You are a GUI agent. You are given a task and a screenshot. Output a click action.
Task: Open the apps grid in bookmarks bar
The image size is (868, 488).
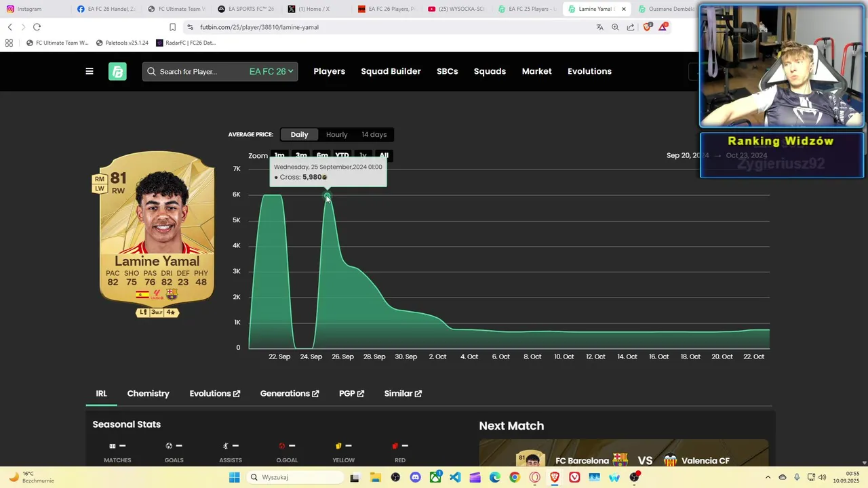9,43
